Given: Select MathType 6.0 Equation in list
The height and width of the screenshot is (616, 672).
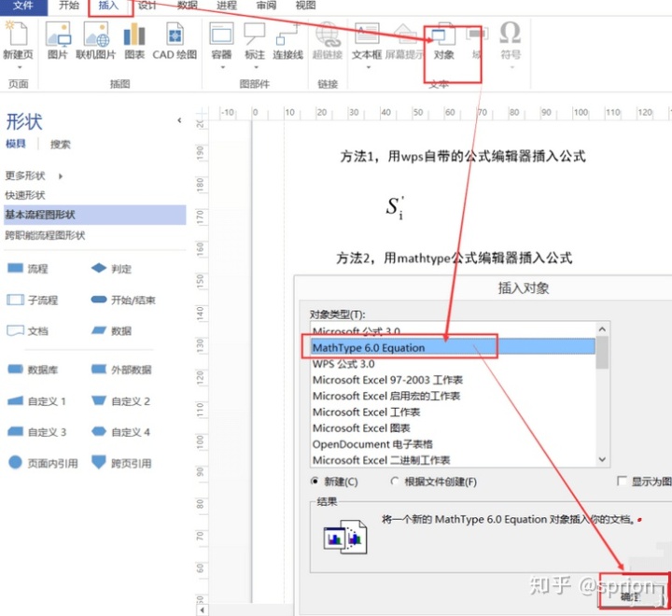Looking at the screenshot, I should click(454, 347).
